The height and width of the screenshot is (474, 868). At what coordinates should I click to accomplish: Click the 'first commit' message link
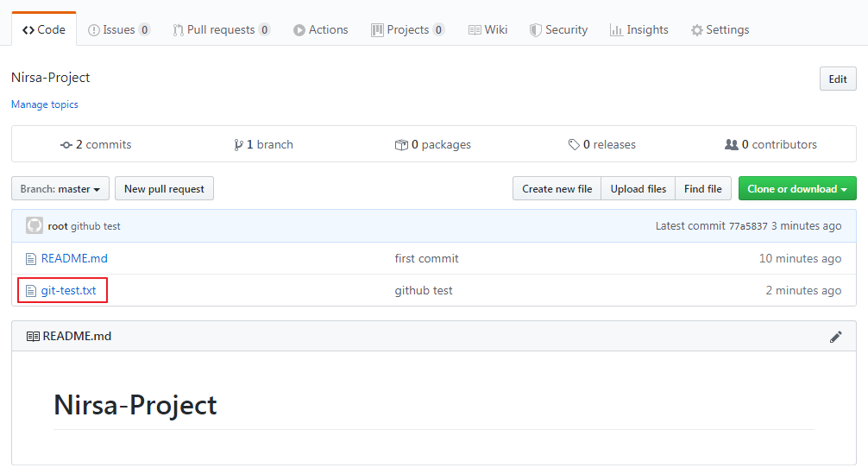click(x=426, y=259)
